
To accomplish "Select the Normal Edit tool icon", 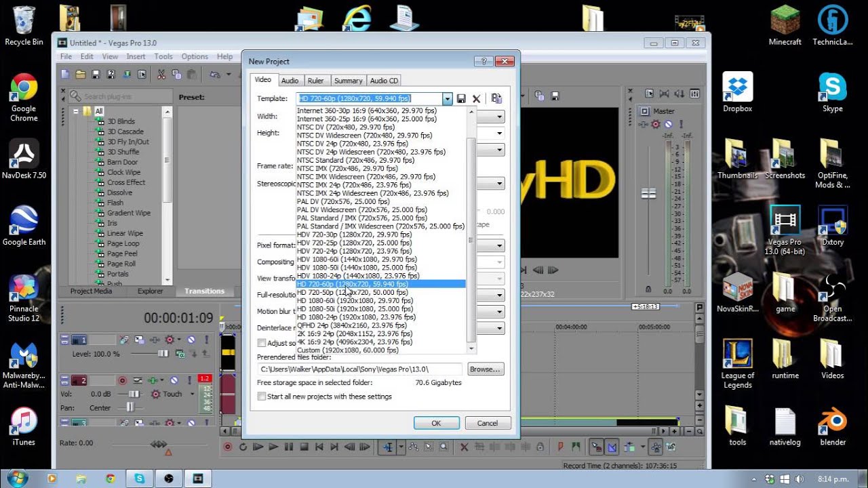I will coord(389,447).
